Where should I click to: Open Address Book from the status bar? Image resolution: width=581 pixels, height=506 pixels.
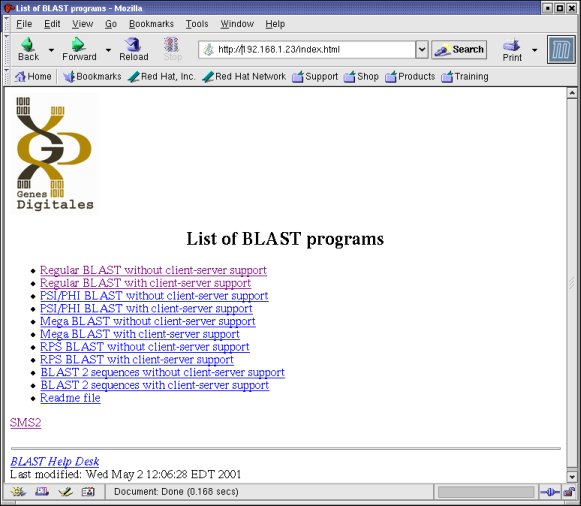88,492
